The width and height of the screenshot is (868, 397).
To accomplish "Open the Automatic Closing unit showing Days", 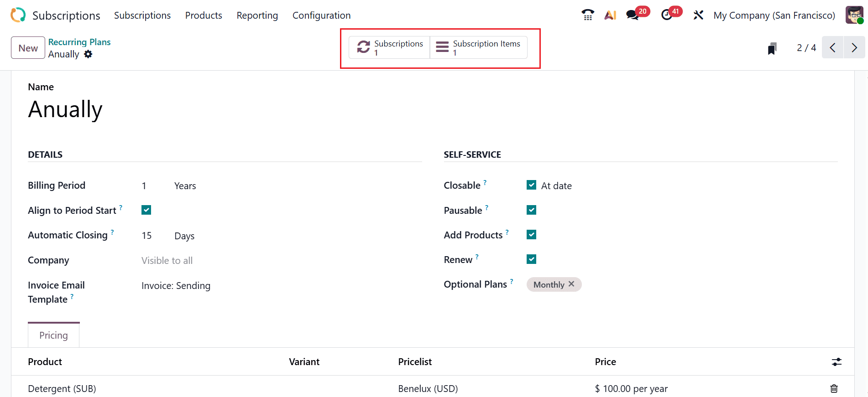I will [184, 236].
